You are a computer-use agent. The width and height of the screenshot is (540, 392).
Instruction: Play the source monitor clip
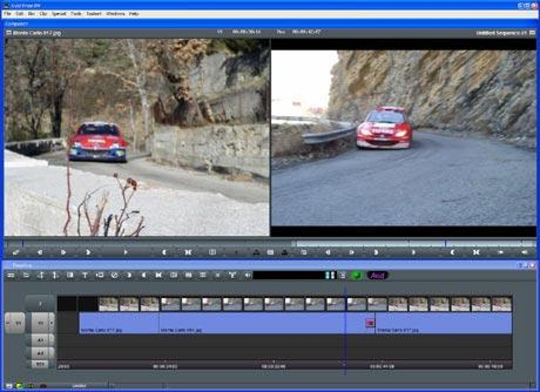pos(125,253)
